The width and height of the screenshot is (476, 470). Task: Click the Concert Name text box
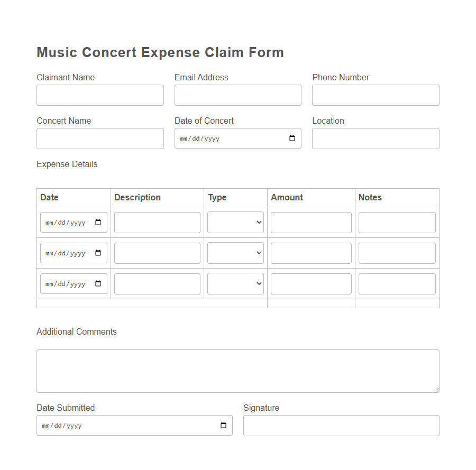100,139
